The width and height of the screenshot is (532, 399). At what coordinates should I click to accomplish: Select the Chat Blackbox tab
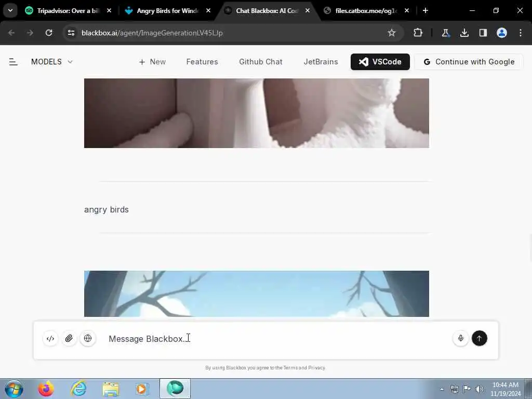(x=267, y=11)
